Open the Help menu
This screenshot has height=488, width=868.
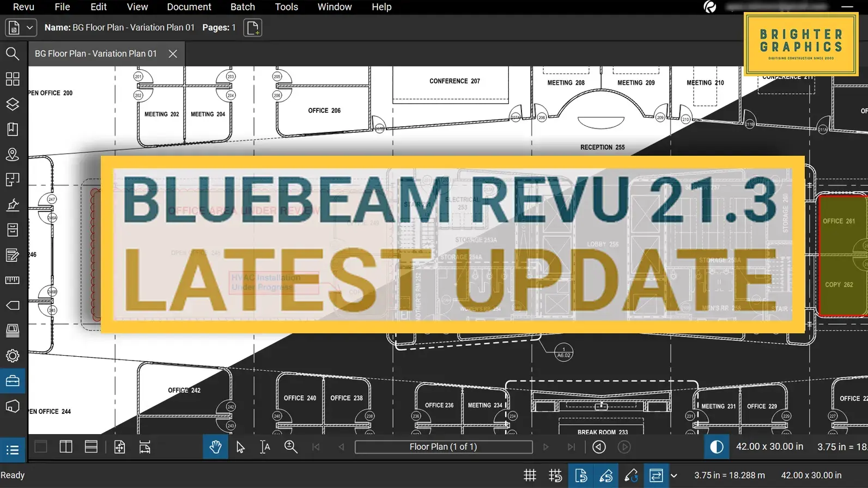coord(381,7)
